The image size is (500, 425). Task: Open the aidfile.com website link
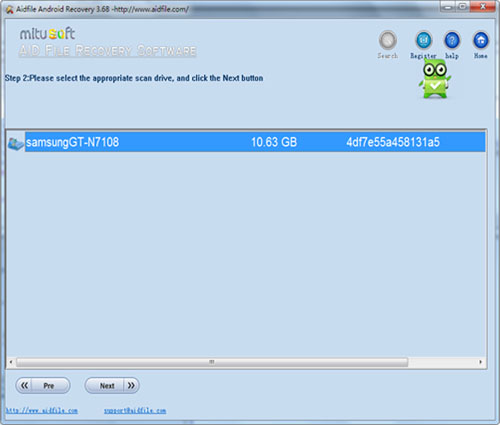42,411
